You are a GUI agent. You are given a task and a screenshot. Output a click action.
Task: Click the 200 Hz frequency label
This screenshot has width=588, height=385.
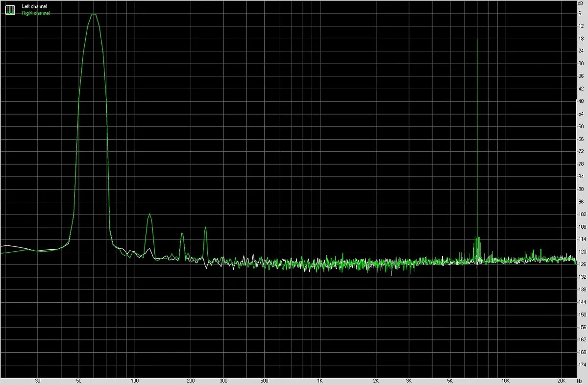191,380
